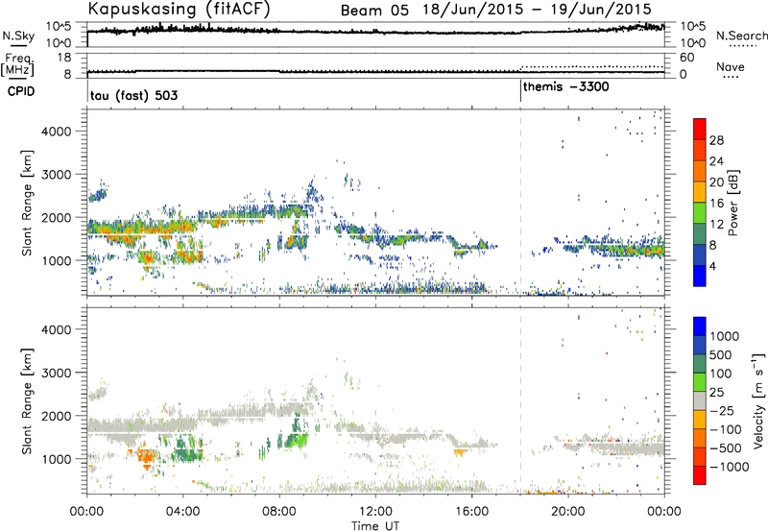Click the 3000 range tick in velocity panel
The width and height of the screenshot is (768, 532).
pyautogui.click(x=56, y=373)
